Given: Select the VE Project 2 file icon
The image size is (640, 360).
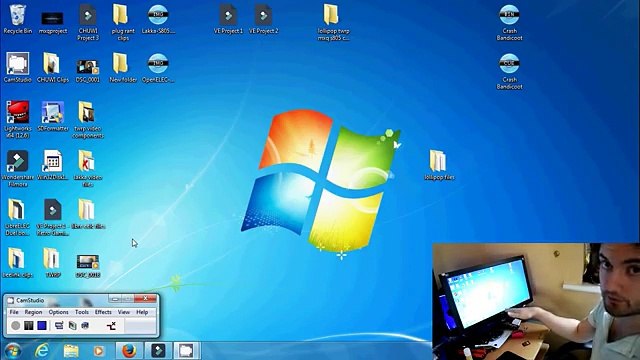Looking at the screenshot, I should click(263, 19).
